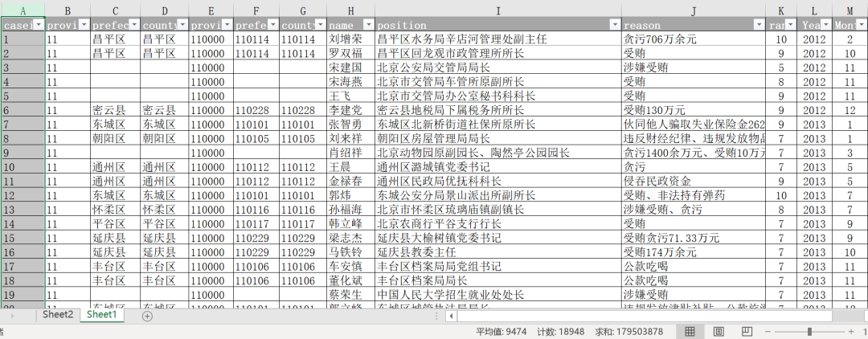
Task: Open the Year column filter dropdown
Action: 825,25
